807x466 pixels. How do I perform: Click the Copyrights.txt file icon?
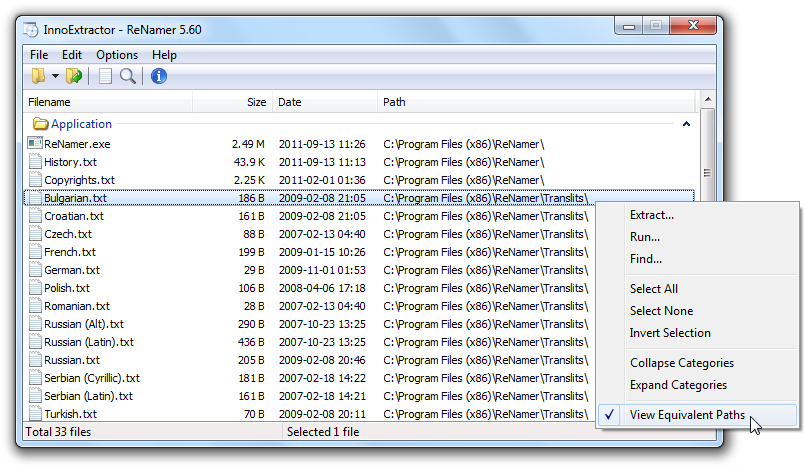tap(36, 180)
